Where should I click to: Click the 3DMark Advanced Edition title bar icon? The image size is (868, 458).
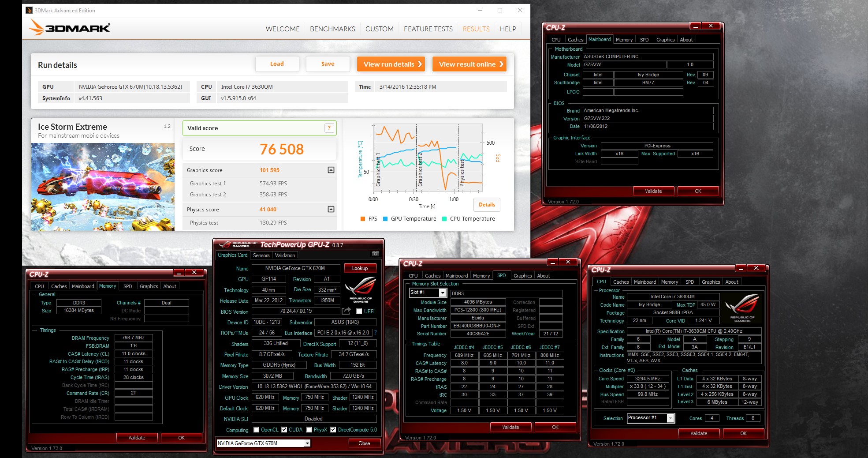point(29,10)
